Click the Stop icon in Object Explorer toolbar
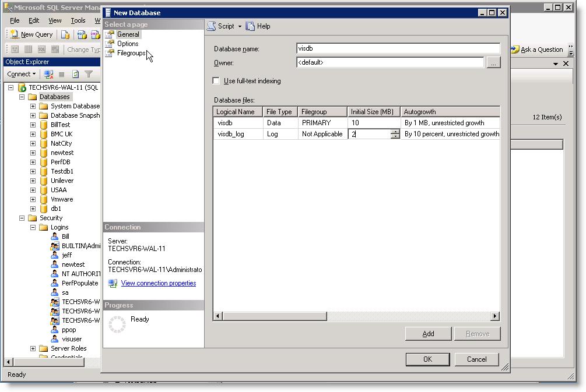The height and width of the screenshot is (392, 586). [62, 74]
